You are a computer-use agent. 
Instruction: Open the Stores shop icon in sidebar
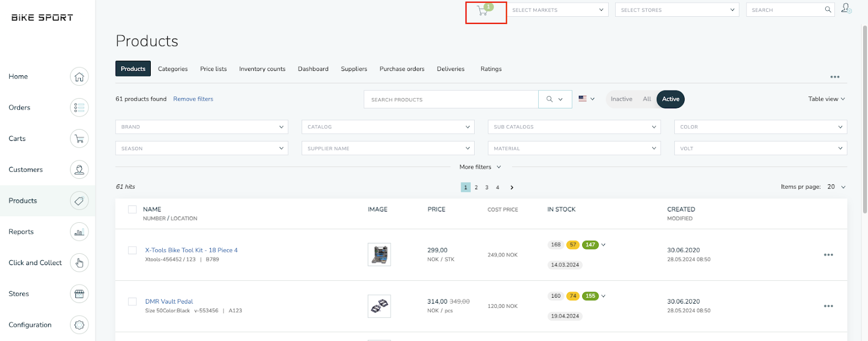pos(79,294)
